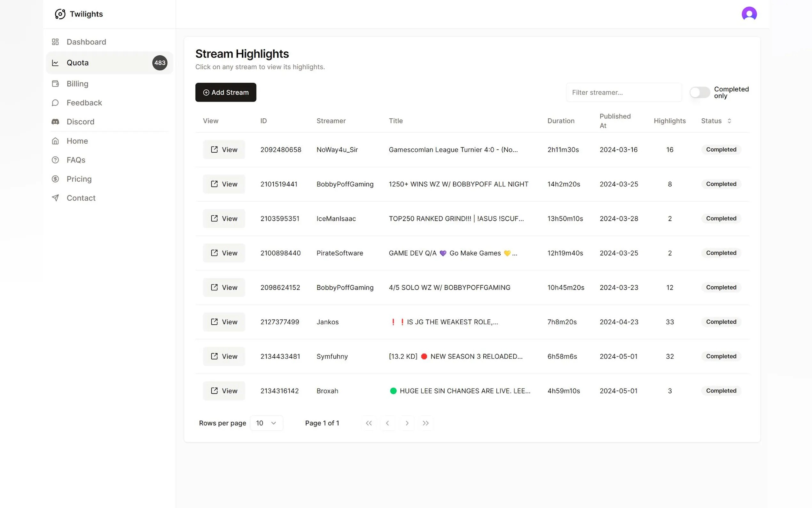Image resolution: width=812 pixels, height=508 pixels.
Task: Click the FAQs question mark icon
Action: (x=55, y=160)
